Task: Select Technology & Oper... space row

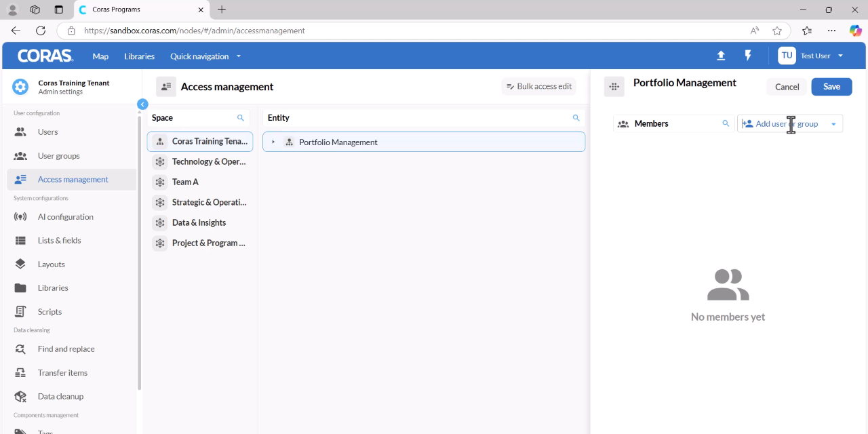Action: click(x=200, y=162)
